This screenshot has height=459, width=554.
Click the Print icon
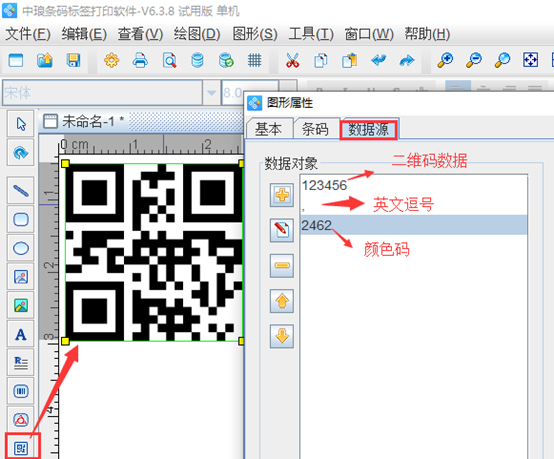pyautogui.click(x=140, y=60)
